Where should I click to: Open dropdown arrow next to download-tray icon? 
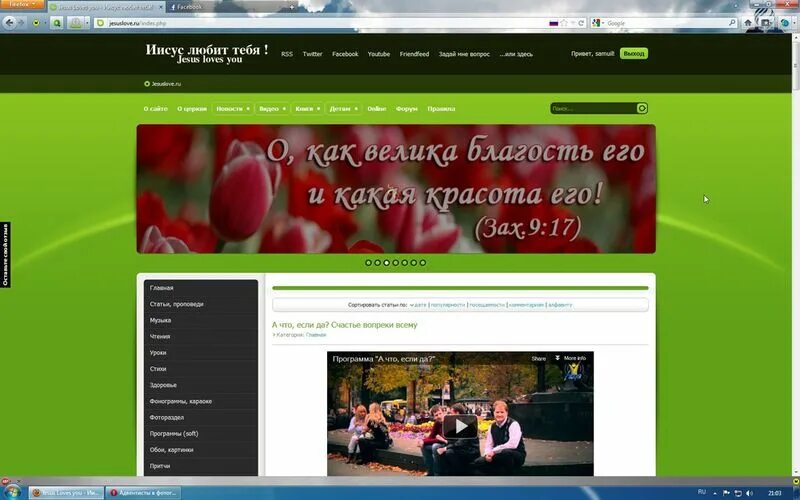point(87,23)
